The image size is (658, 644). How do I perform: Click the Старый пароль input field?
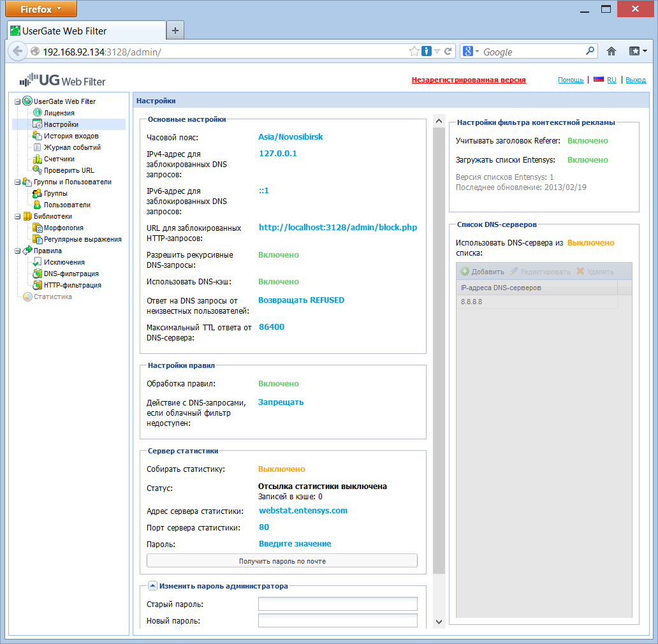338,604
